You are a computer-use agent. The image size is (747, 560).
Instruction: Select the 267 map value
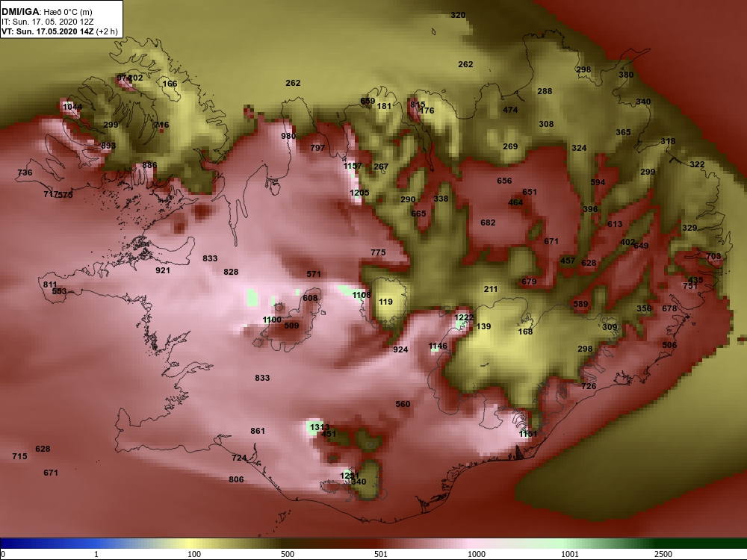(x=381, y=167)
